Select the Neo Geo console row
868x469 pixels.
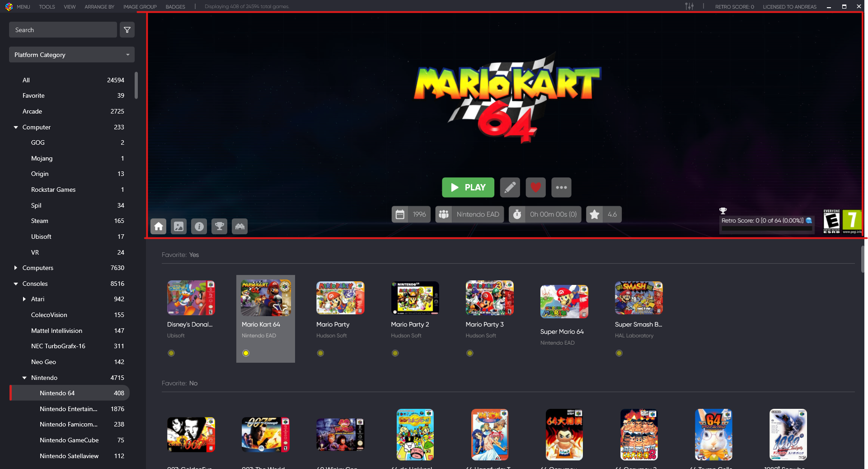(x=70, y=362)
